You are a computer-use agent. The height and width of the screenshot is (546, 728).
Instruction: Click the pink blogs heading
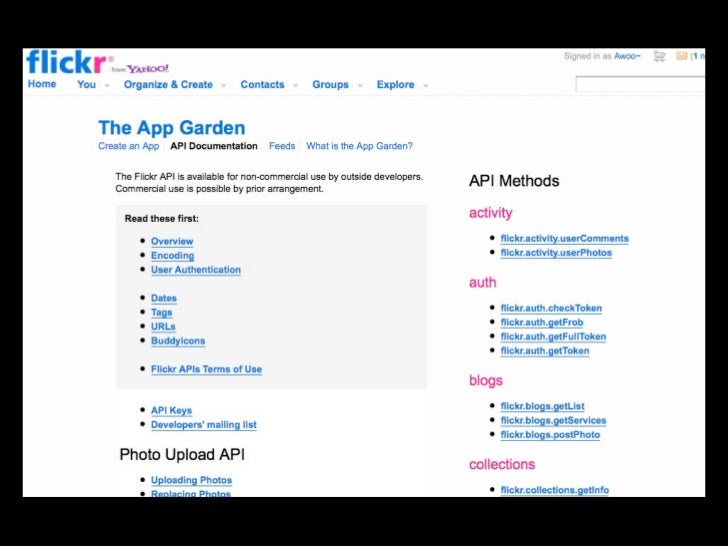tap(486, 380)
